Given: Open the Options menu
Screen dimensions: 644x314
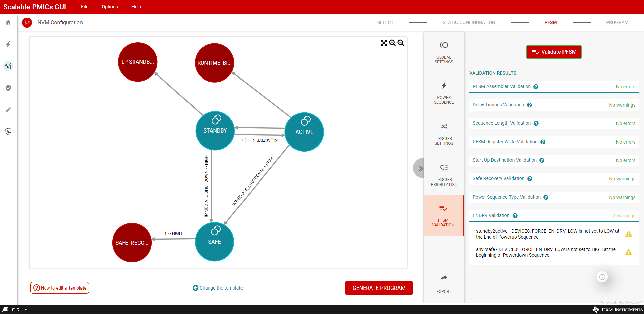Looking at the screenshot, I should pyautogui.click(x=110, y=7).
